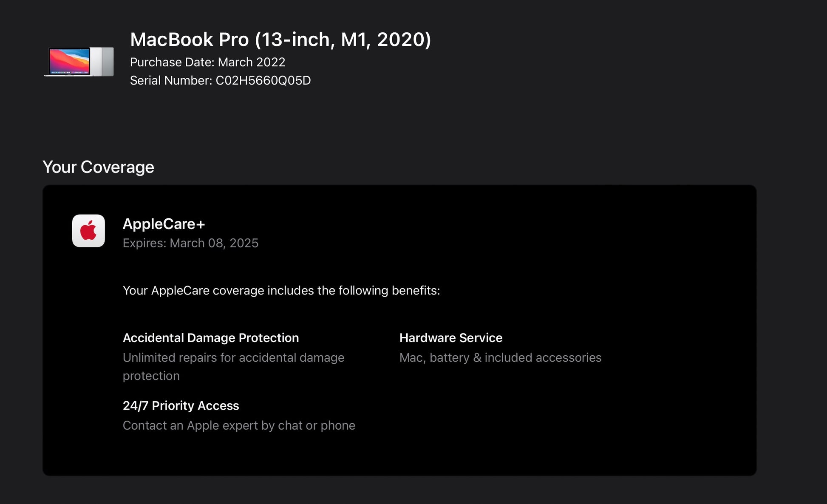827x504 pixels.
Task: Click the Expires March 08, 2025 text
Action: (x=190, y=243)
